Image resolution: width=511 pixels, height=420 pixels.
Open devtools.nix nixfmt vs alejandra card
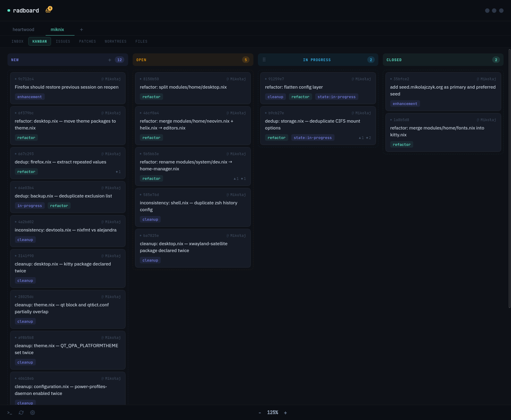pyautogui.click(x=68, y=231)
